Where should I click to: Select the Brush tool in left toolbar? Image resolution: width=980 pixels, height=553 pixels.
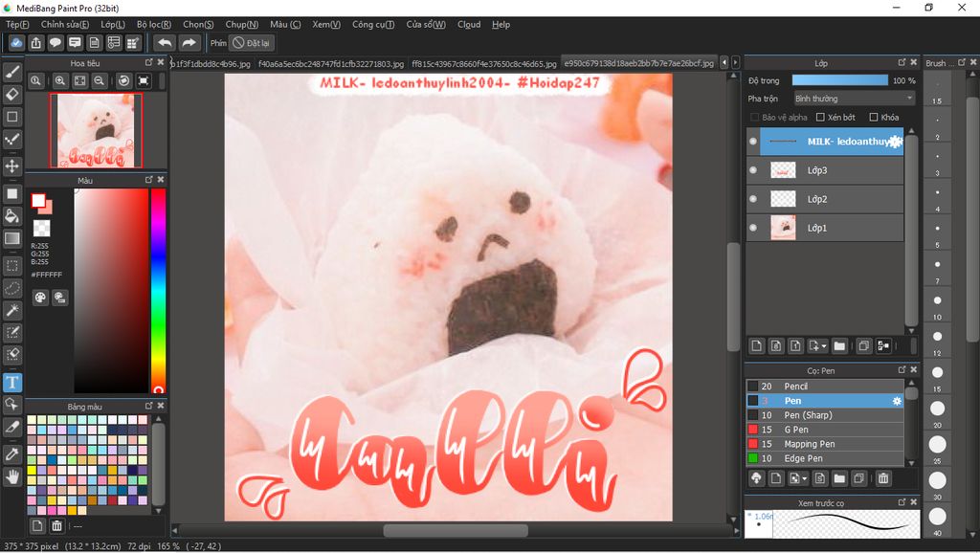(x=12, y=72)
